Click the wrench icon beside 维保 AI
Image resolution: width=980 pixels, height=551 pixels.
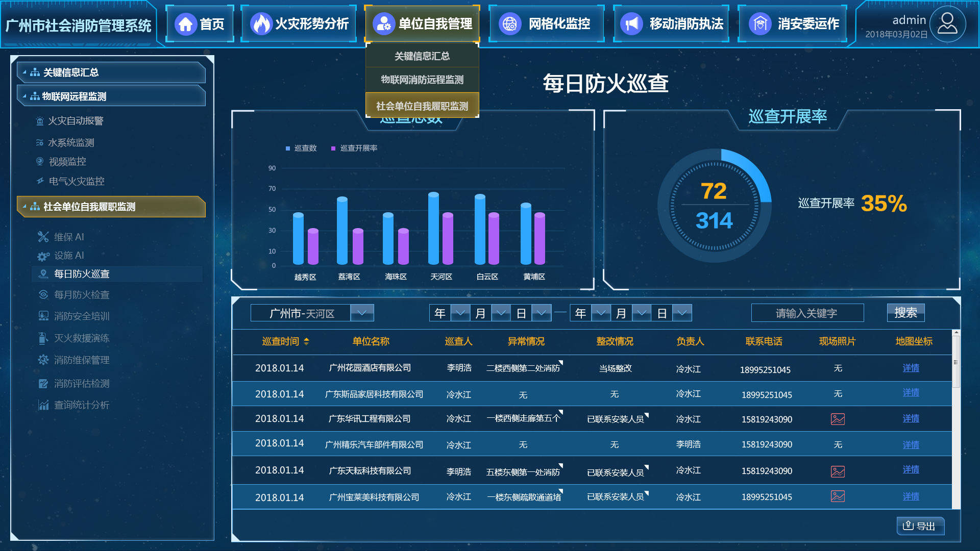click(x=43, y=237)
